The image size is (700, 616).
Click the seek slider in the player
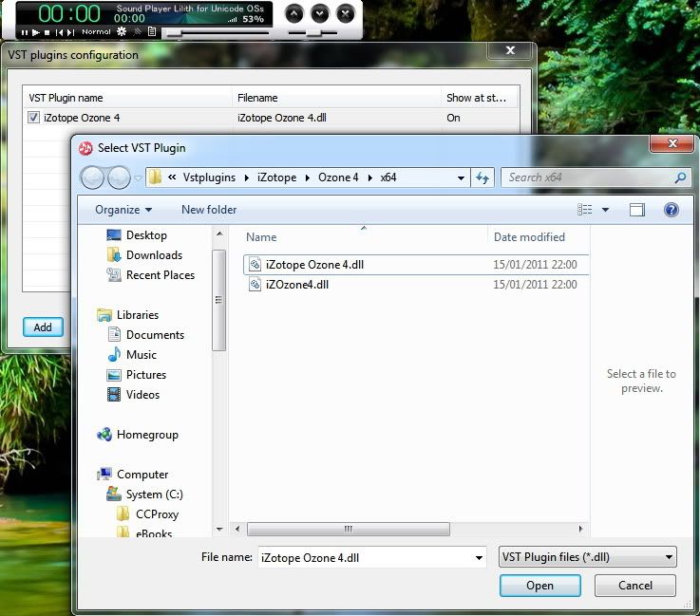click(x=217, y=33)
